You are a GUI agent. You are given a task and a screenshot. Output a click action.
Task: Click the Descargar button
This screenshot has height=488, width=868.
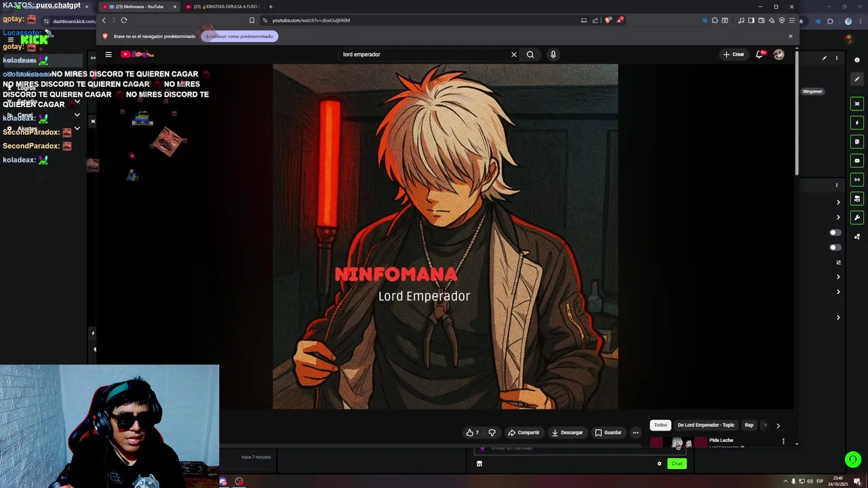point(567,432)
